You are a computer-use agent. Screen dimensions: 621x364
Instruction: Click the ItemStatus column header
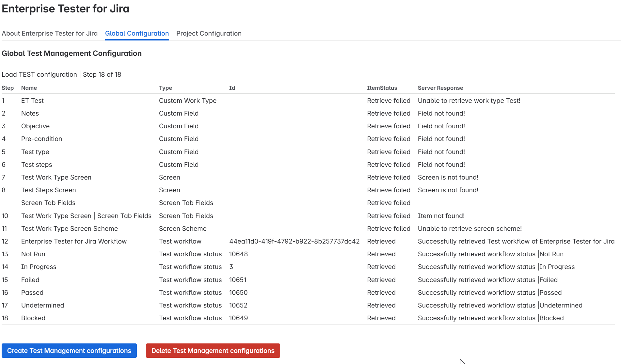(382, 88)
